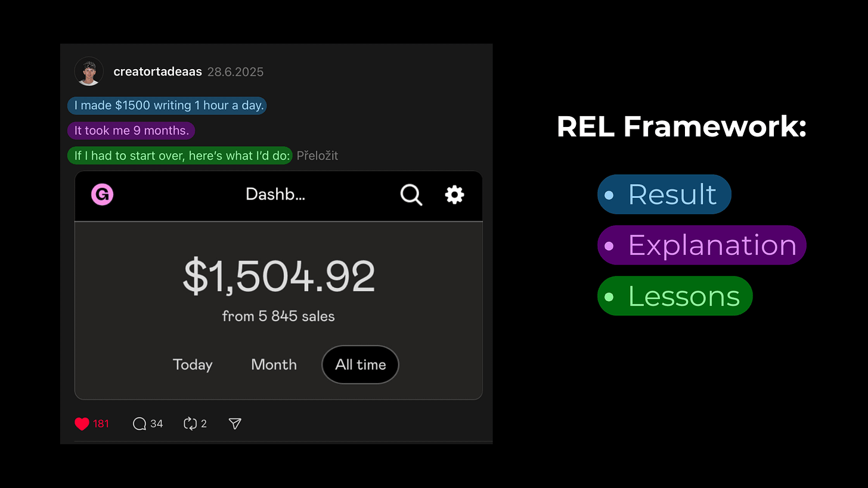
Task: Select the blue highlighted '$1500 writing' message
Action: 167,105
